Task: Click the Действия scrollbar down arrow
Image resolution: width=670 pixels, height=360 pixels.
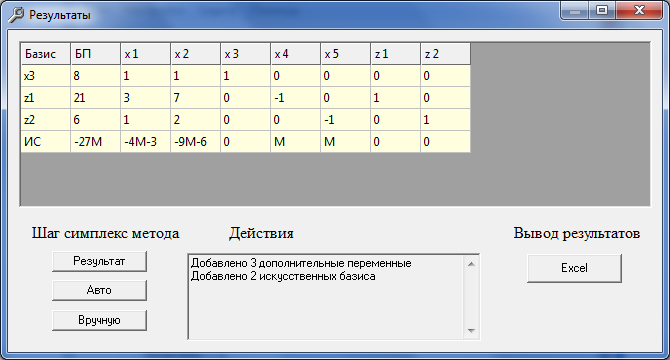Action: click(471, 331)
